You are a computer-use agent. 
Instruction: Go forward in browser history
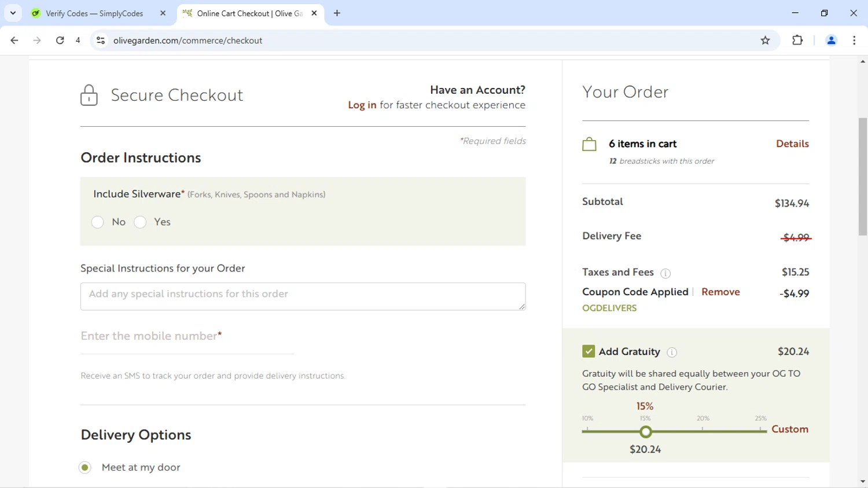pos(37,41)
